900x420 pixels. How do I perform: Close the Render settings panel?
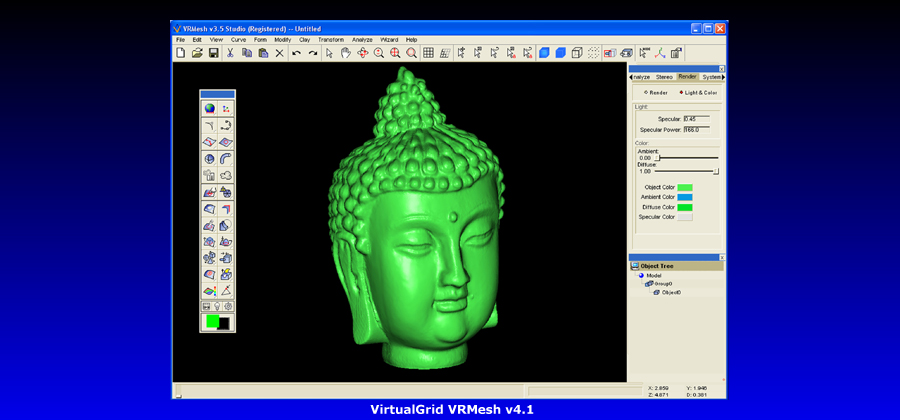click(x=722, y=68)
